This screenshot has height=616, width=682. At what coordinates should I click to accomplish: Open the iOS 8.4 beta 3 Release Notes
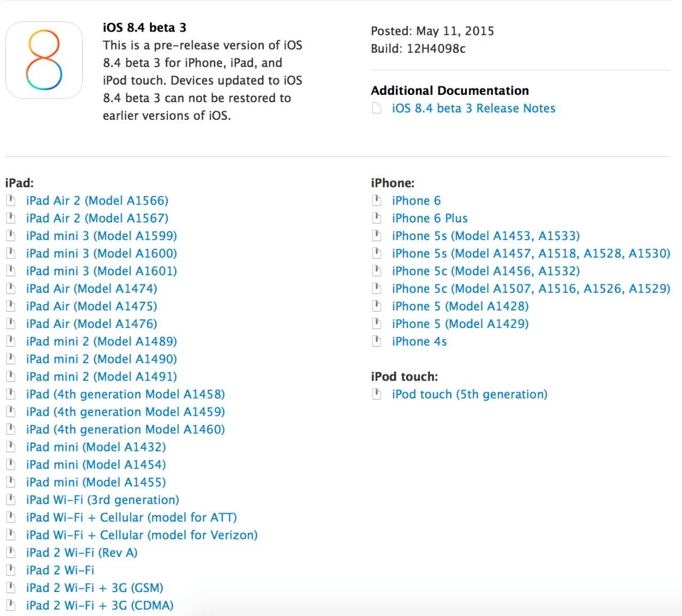[473, 108]
